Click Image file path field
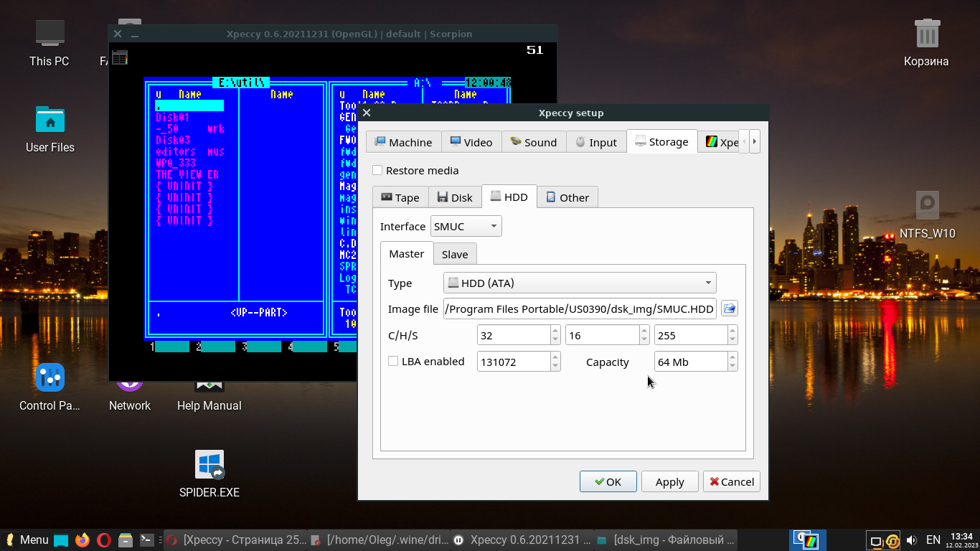 pos(580,309)
